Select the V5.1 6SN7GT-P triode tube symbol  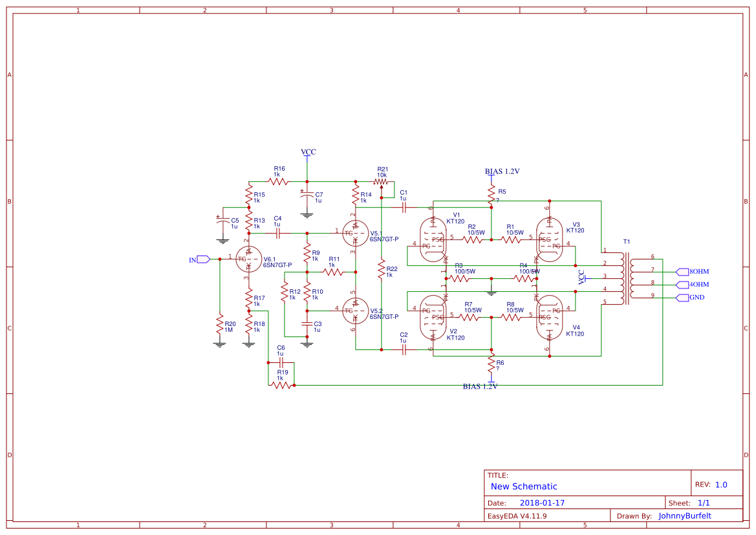coord(355,233)
